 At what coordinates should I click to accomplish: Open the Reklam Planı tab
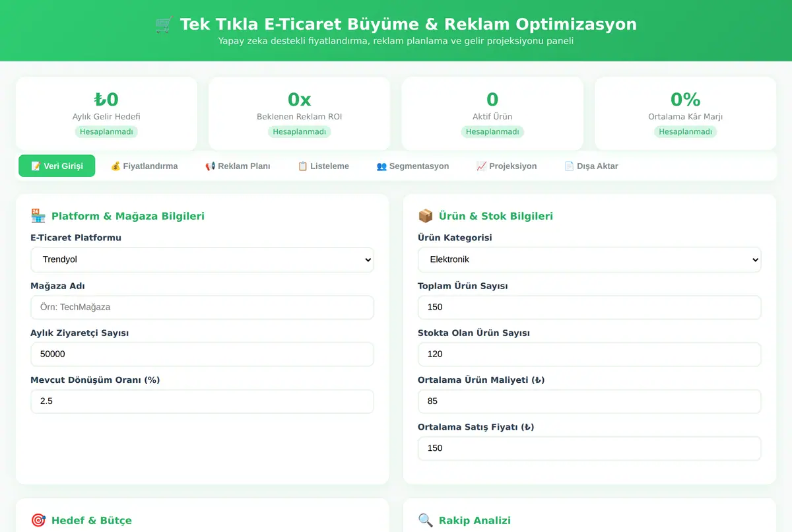tap(238, 166)
